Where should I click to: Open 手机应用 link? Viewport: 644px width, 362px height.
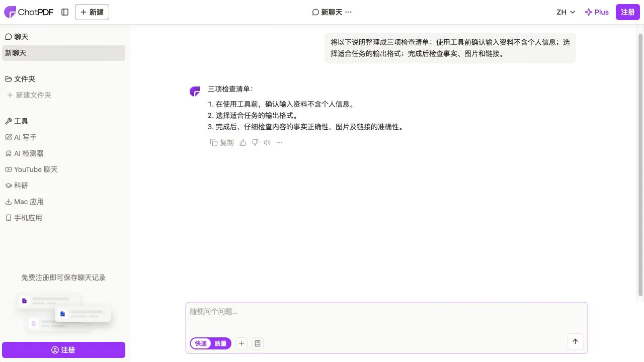(23, 218)
